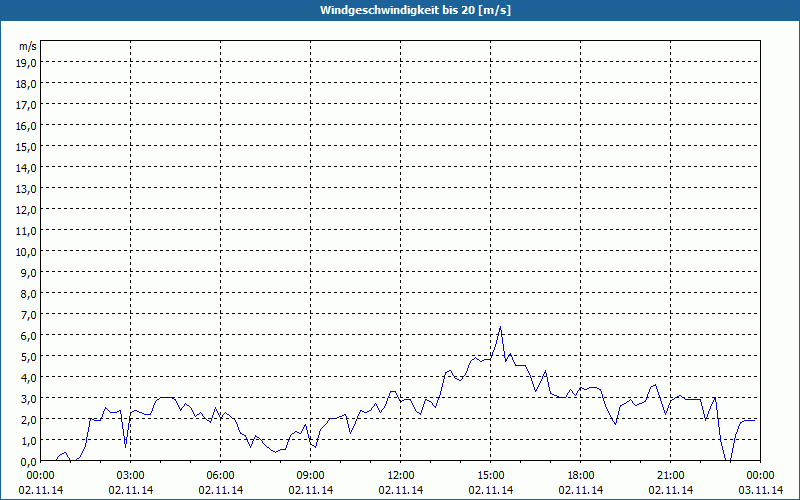Select the 15,0 y-axis tick label
800x500 pixels.
(x=26, y=146)
